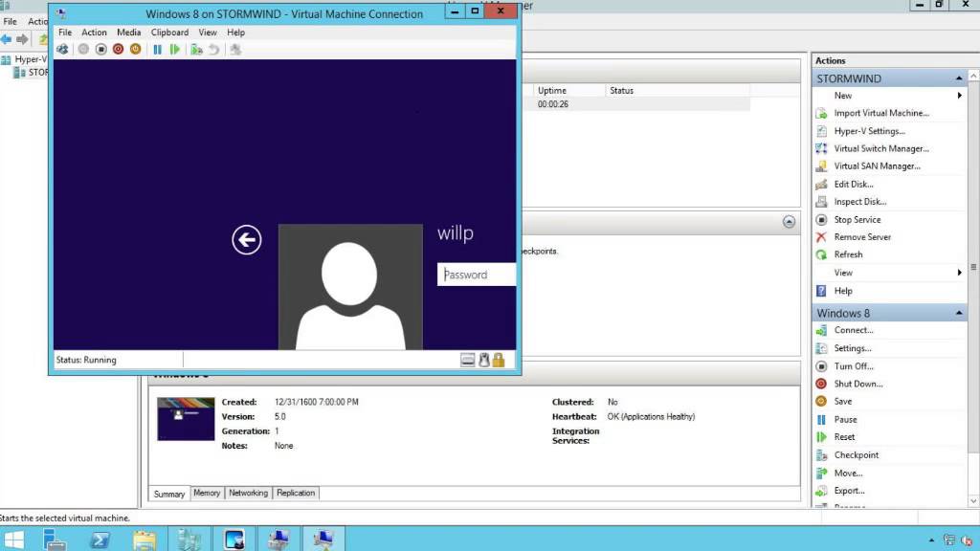Click the willp user avatar picture
The height and width of the screenshot is (551, 980).
[350, 287]
